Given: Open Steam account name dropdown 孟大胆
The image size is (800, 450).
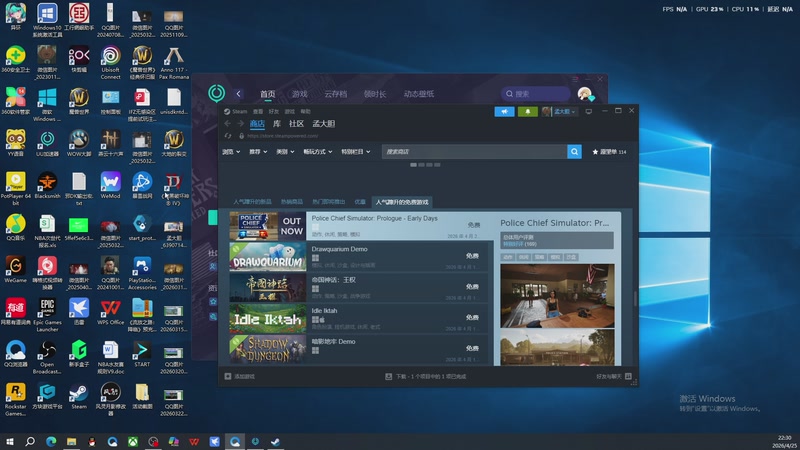Looking at the screenshot, I should click(x=565, y=111).
